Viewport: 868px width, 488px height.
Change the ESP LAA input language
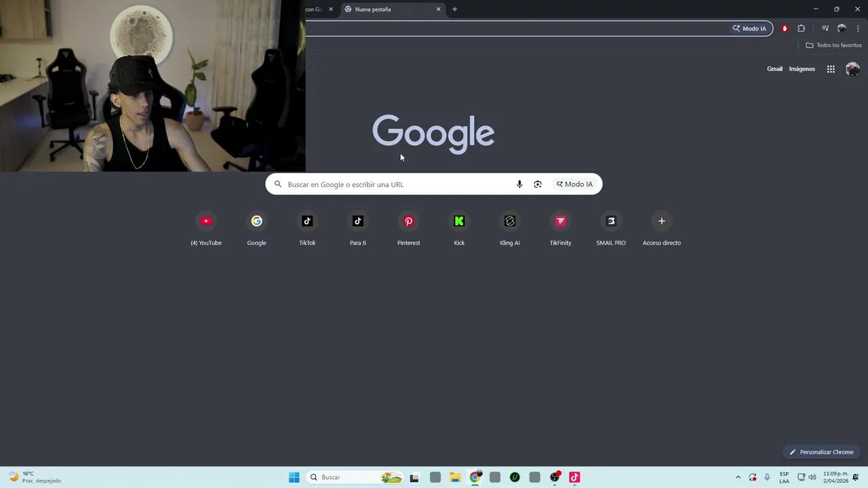click(x=784, y=477)
